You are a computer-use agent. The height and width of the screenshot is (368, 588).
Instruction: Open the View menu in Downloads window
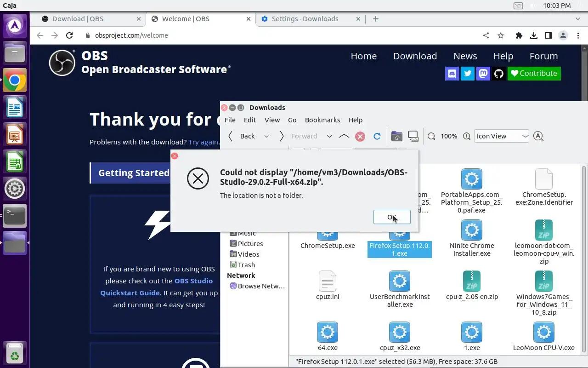point(272,120)
